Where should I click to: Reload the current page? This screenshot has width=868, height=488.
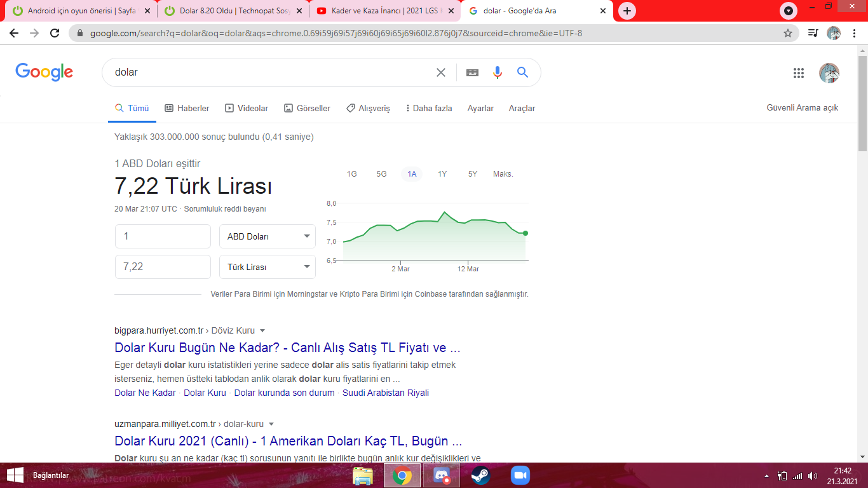pos(55,33)
